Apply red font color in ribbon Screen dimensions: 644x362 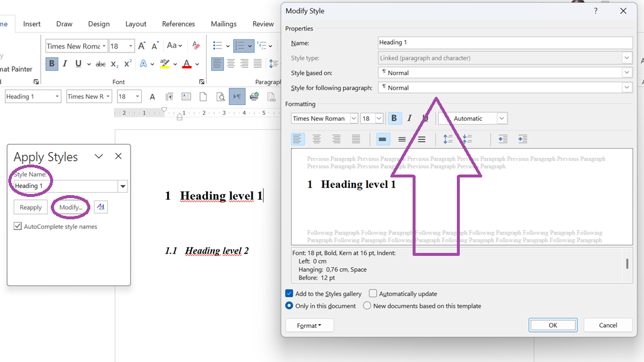pos(187,64)
